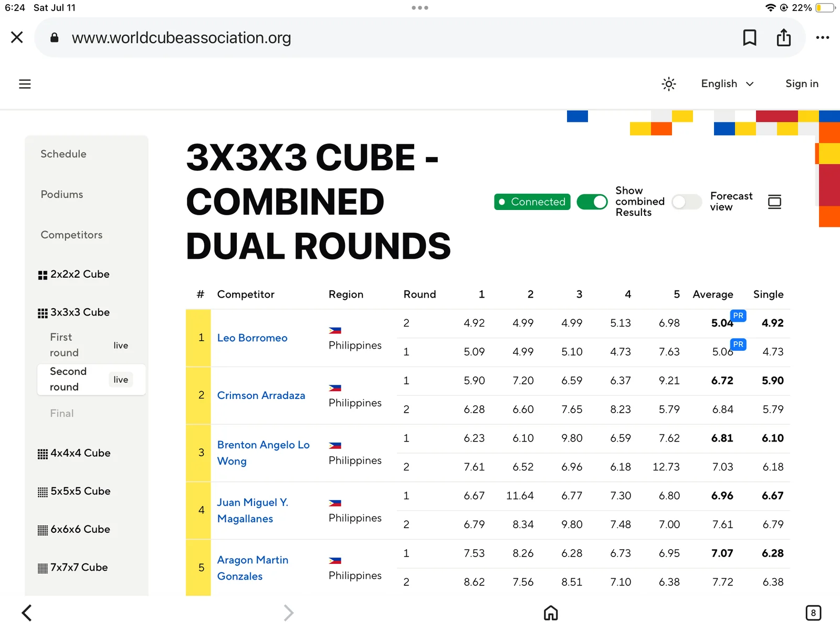Open the English language dropdown
840x630 pixels.
(728, 84)
